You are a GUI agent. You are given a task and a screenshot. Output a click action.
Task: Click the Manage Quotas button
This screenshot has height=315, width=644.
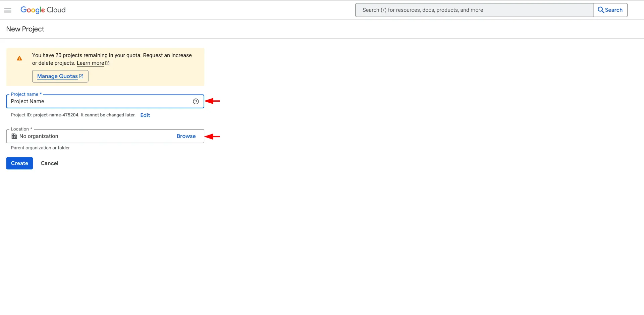[x=60, y=76]
